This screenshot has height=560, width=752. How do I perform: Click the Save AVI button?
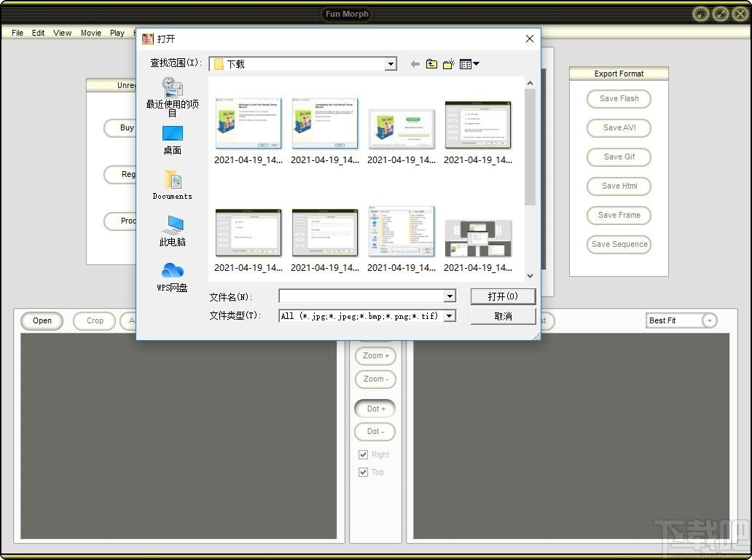[x=619, y=128]
